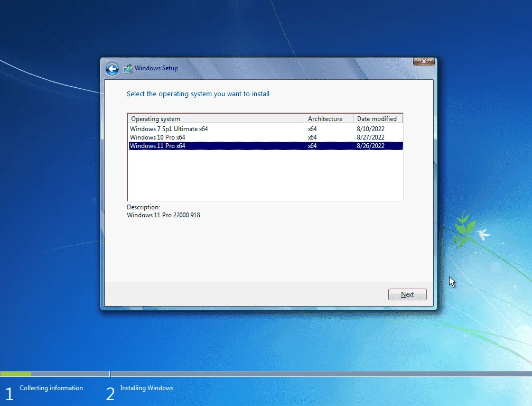Click the Collecting information step label
Image resolution: width=532 pixels, height=406 pixels.
click(51, 388)
